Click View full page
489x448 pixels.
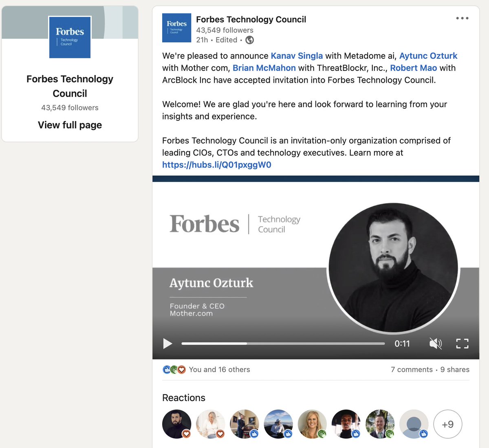[x=70, y=125]
